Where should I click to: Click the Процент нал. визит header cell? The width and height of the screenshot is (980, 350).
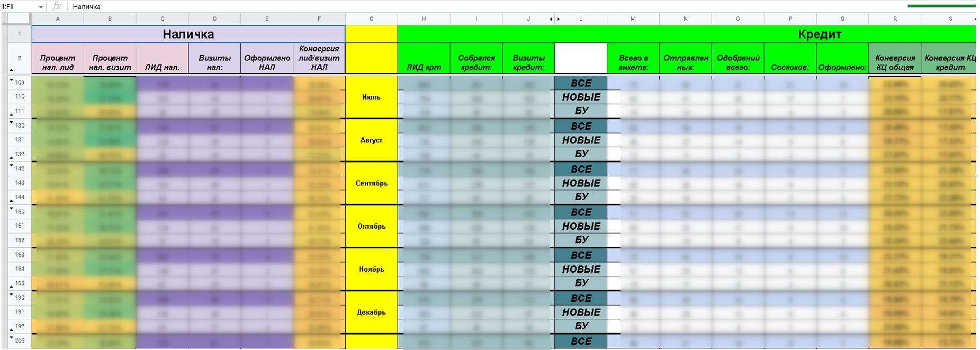[110, 58]
